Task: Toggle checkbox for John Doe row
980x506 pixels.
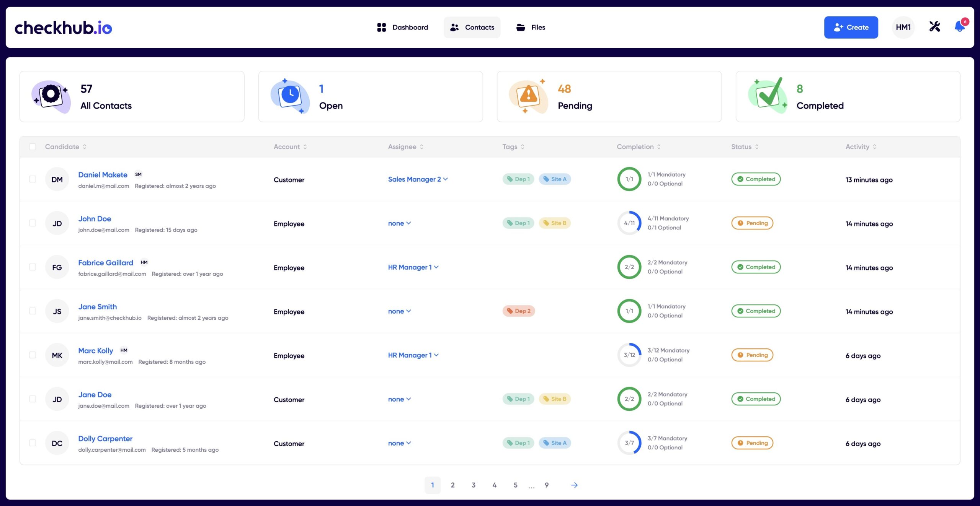Action: coord(33,223)
